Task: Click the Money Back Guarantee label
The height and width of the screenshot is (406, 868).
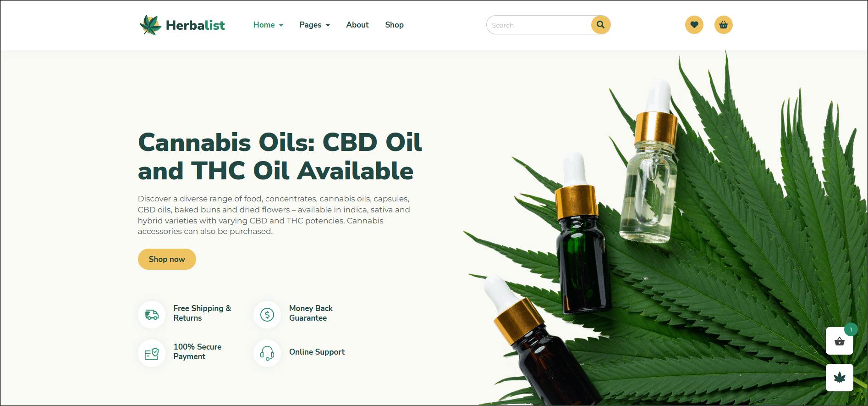Action: coord(311,313)
